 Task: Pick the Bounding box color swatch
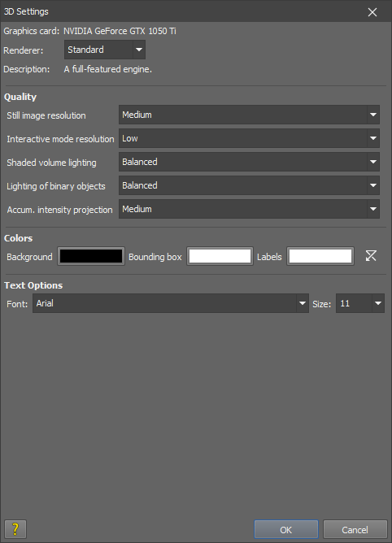pyautogui.click(x=220, y=256)
